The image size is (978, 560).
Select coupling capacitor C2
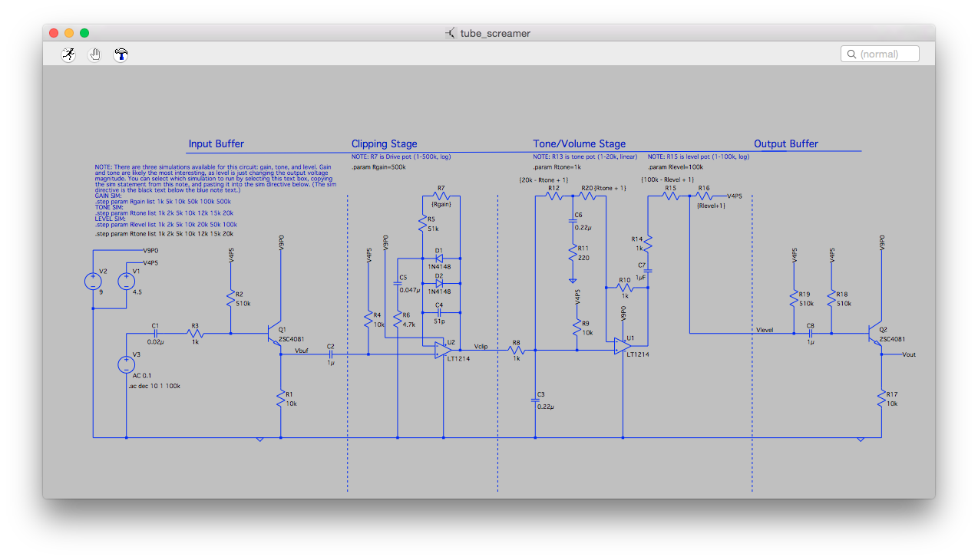(331, 354)
